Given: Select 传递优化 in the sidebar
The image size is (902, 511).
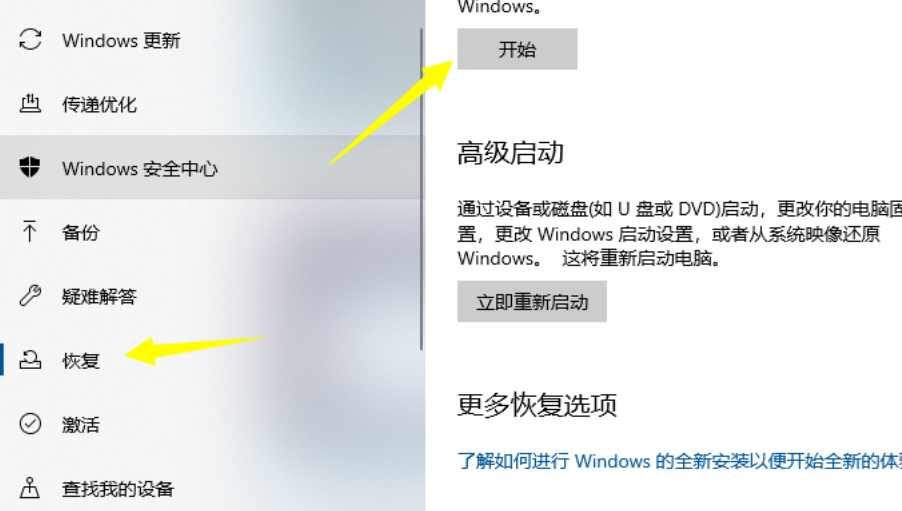Looking at the screenshot, I should 211,104.
